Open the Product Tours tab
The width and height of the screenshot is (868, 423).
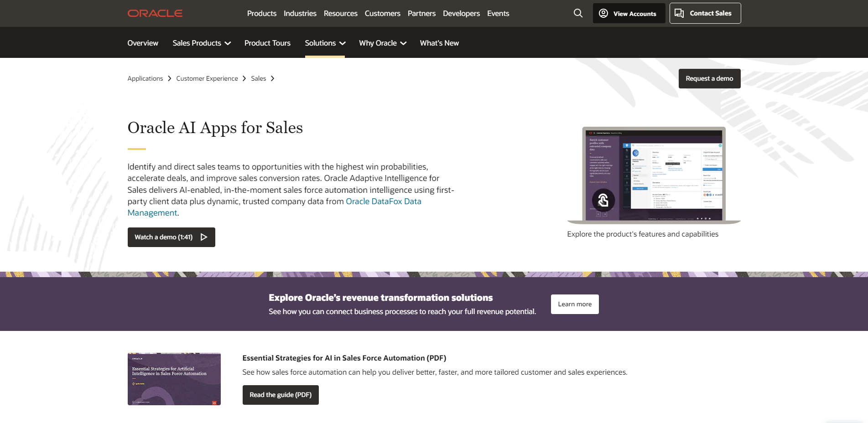tap(267, 43)
